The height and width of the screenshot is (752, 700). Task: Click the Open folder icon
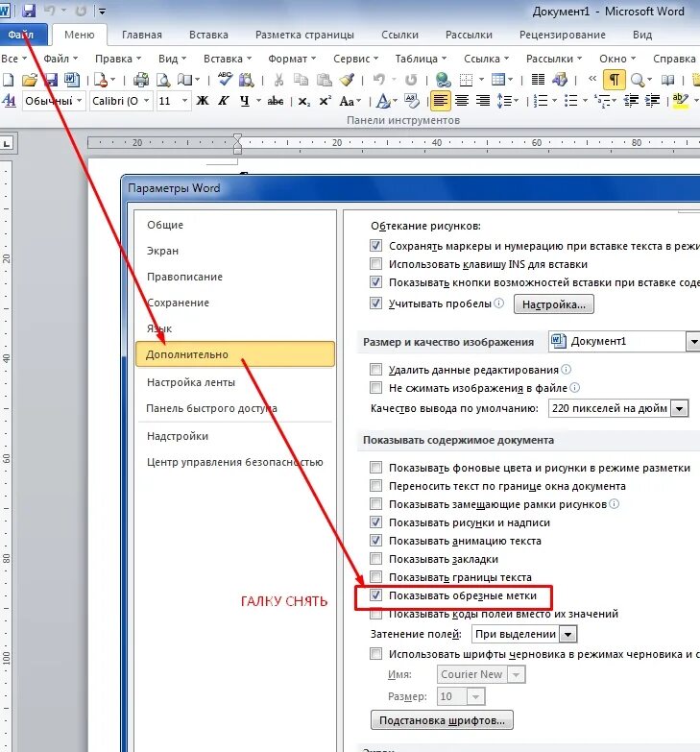click(29, 80)
